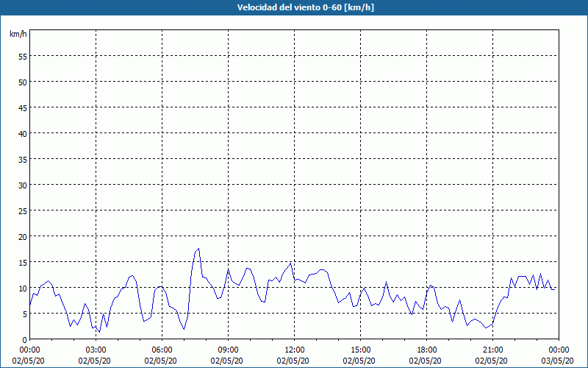Click the 25 value on the y-axis

click(23, 210)
